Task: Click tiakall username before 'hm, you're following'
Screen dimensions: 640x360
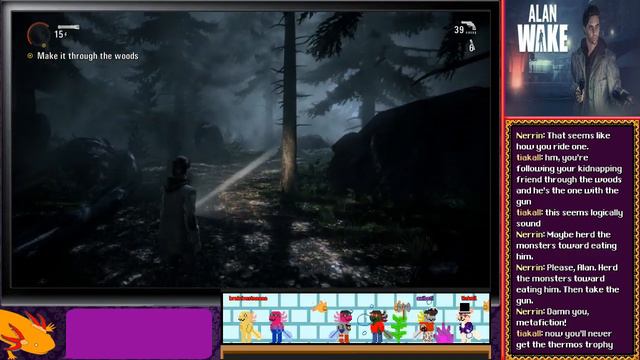Action: pyautogui.click(x=529, y=158)
